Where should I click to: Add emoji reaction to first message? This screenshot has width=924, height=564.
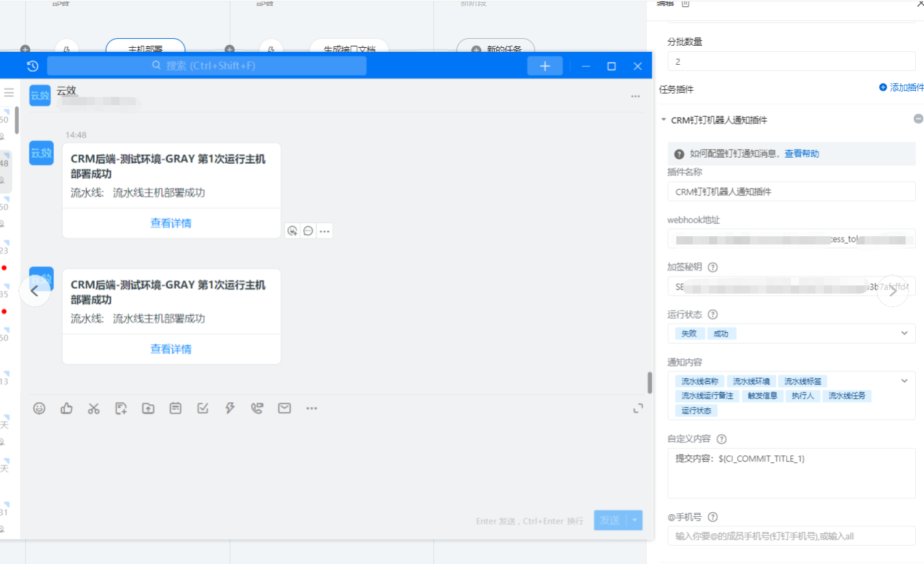pos(293,231)
